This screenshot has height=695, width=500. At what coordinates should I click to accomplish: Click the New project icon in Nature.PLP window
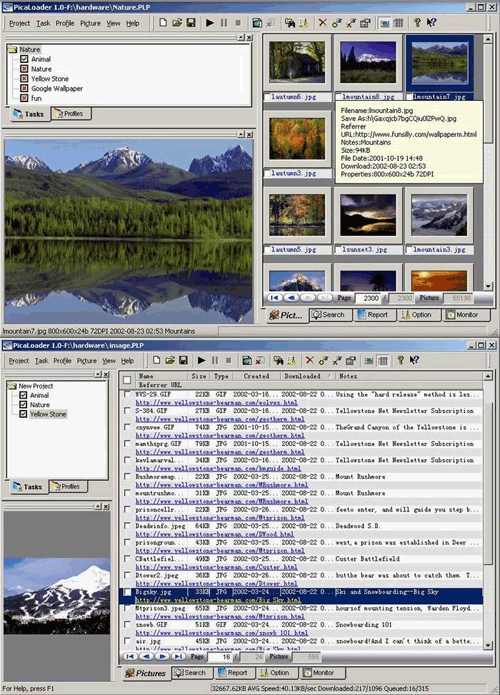pos(163,23)
